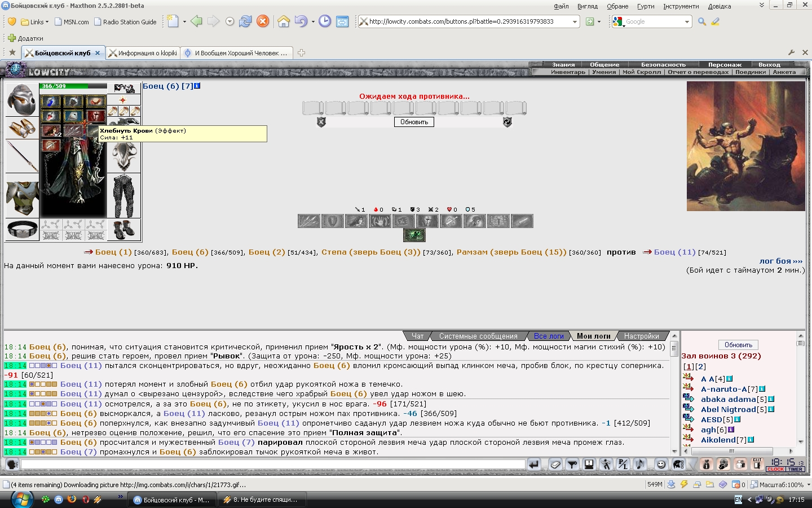
Task: Click the helmet equipment slot
Action: tap(22, 99)
